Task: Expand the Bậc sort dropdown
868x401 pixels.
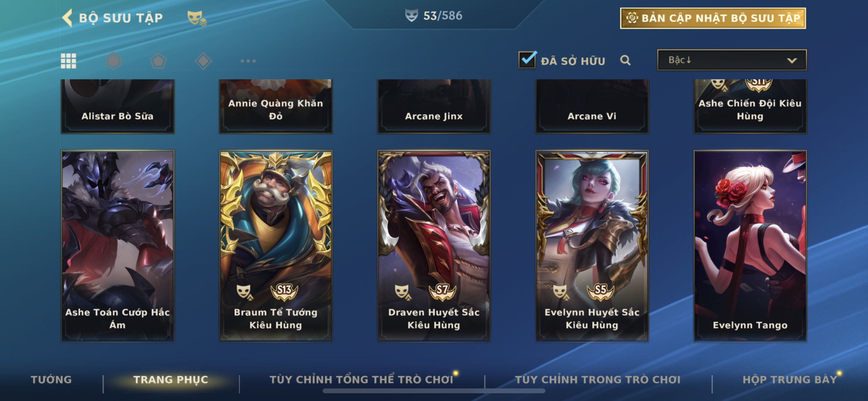Action: click(x=731, y=60)
